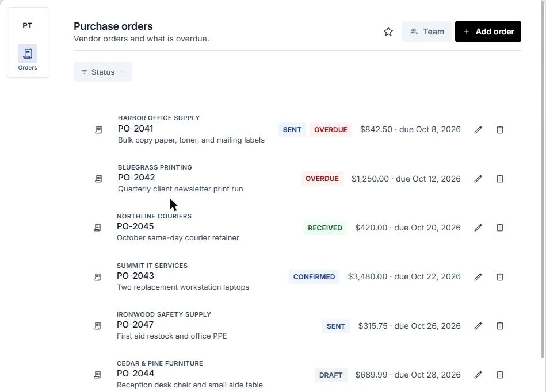Screen dimensions: 546x392
Task: Edit order PO-2041 pencil icon
Action: click(x=478, y=130)
